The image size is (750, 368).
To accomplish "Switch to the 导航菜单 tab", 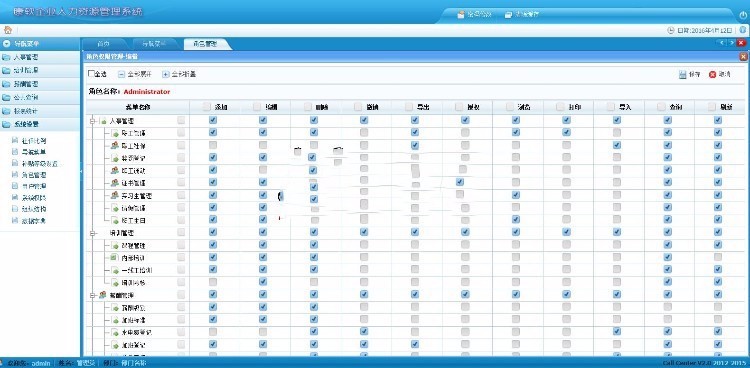I will [x=154, y=44].
